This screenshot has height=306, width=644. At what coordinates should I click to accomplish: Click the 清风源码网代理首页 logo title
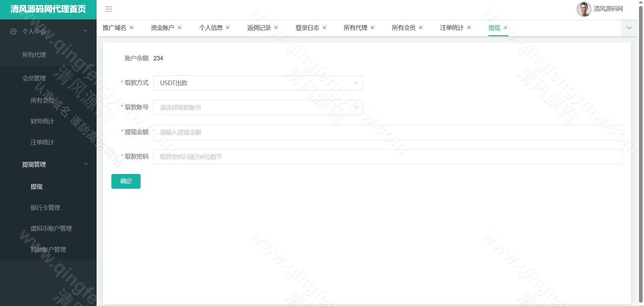pos(48,9)
